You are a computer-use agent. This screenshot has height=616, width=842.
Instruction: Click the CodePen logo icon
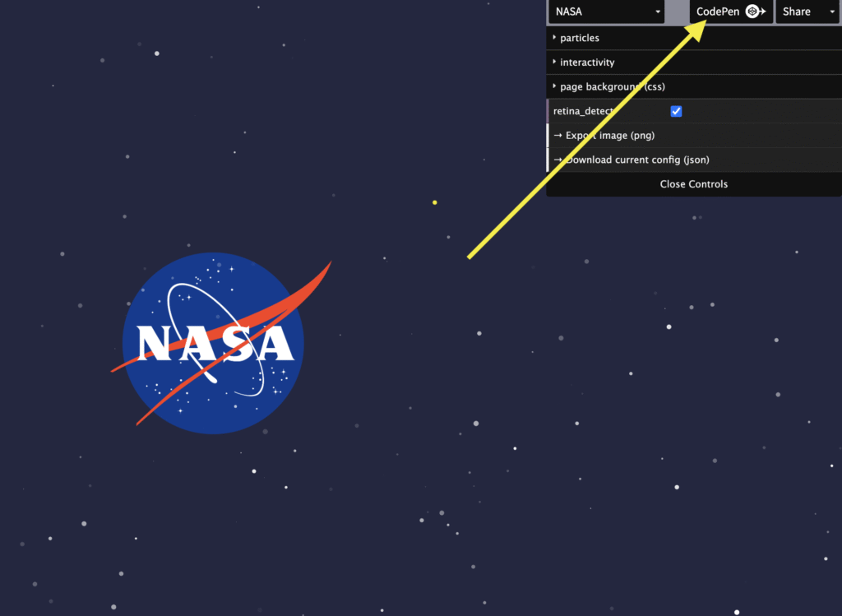point(752,12)
